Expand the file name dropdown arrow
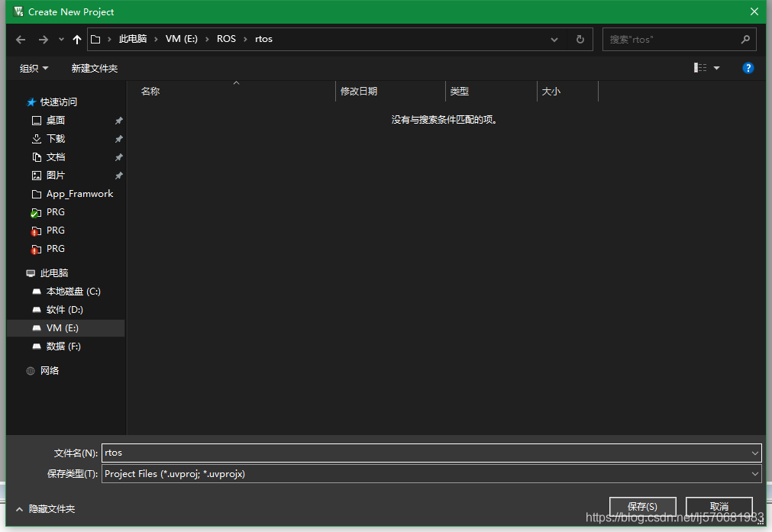The image size is (772, 532). 755,453
